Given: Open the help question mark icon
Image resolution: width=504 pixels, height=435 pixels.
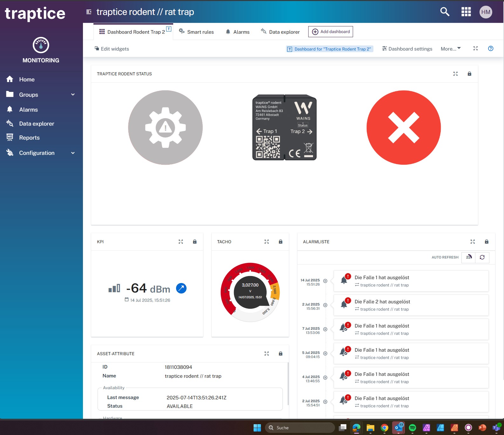Looking at the screenshot, I should [491, 49].
